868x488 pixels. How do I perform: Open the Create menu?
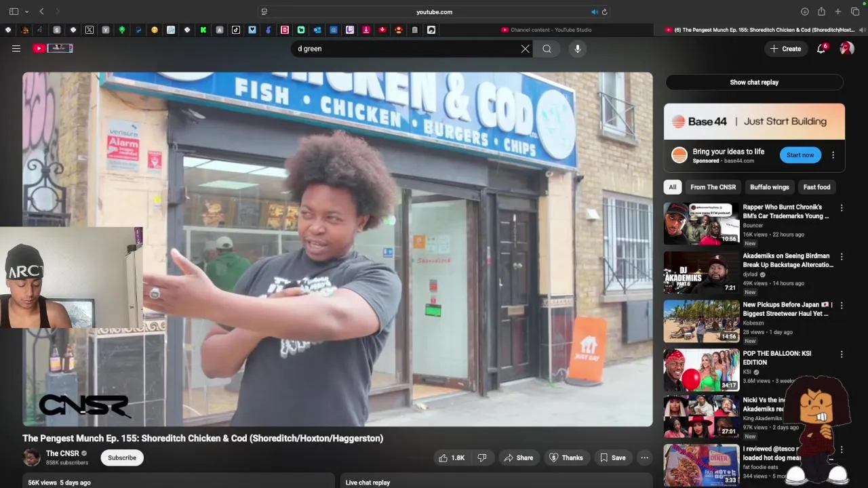tap(786, 49)
